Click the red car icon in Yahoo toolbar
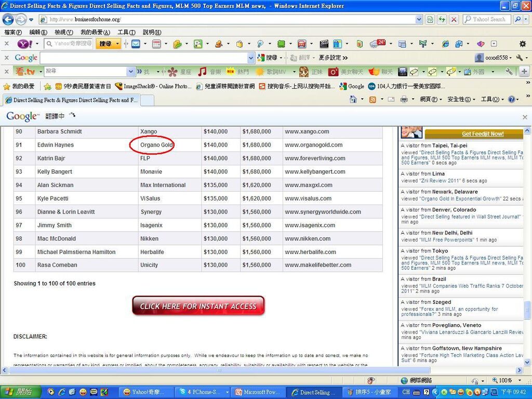This screenshot has height=399, width=532. (x=302, y=44)
